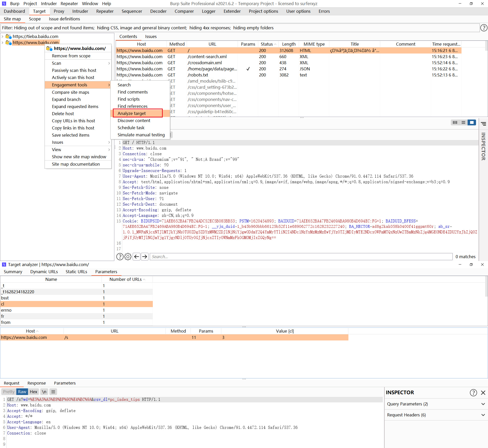Select Remove from scope menu item
The image size is (488, 448).
click(x=78, y=56)
